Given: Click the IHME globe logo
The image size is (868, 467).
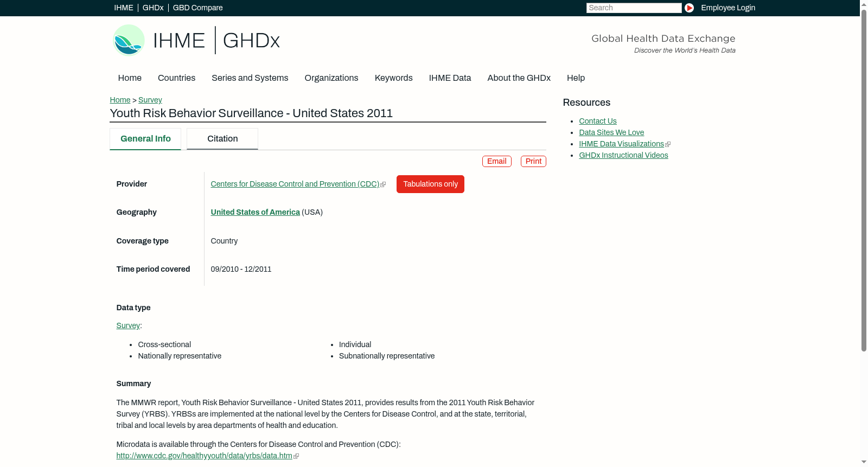Looking at the screenshot, I should point(129,40).
